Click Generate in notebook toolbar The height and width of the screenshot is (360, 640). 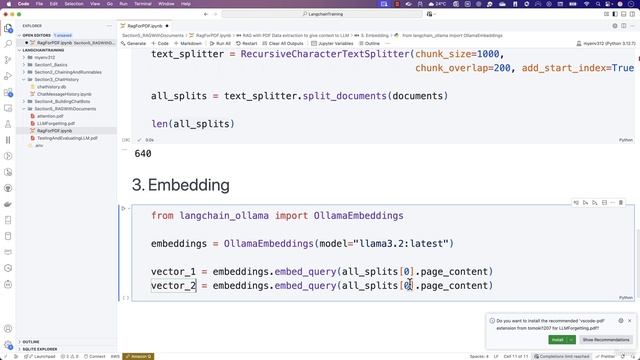click(133, 43)
